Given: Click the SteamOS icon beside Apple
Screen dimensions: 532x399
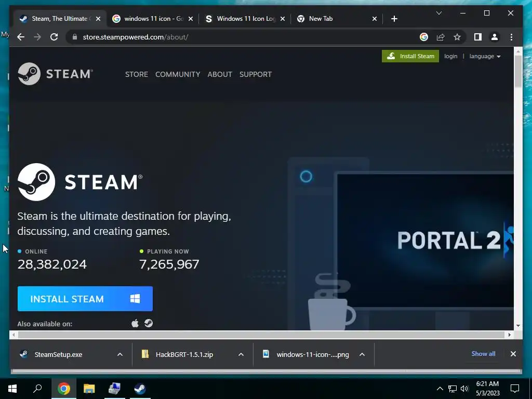Looking at the screenshot, I should (148, 323).
